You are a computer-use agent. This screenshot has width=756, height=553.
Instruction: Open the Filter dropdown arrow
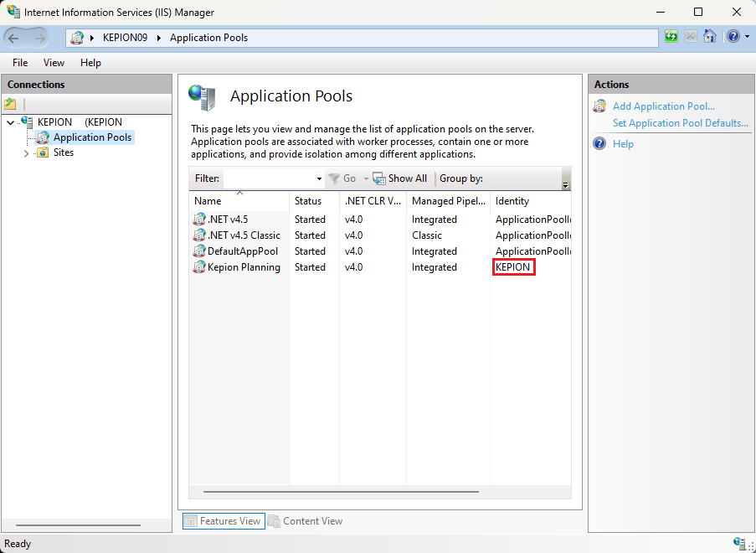tap(319, 179)
